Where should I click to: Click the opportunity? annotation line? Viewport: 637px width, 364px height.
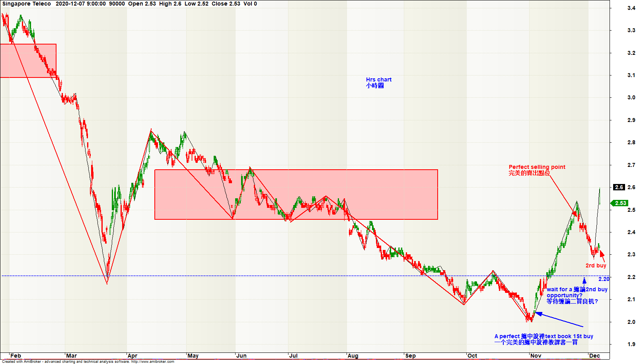tap(564, 295)
